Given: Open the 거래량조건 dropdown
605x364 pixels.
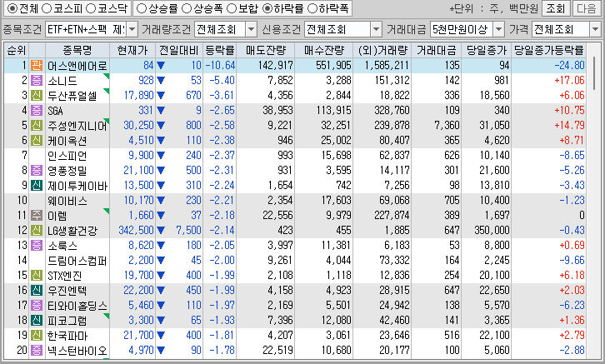Looking at the screenshot, I should tap(251, 29).
